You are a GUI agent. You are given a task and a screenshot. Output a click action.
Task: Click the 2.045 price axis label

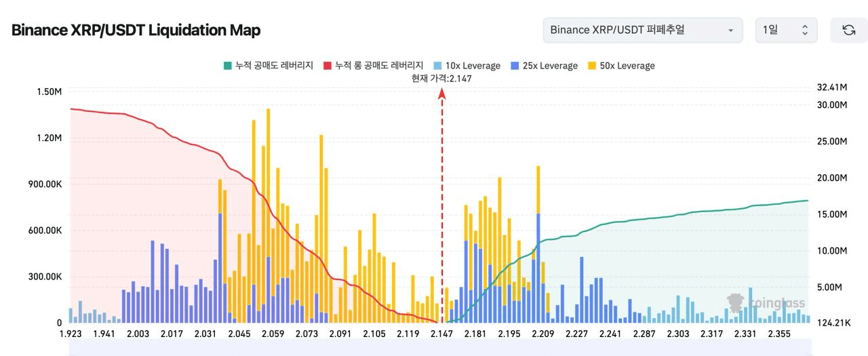coord(239,334)
